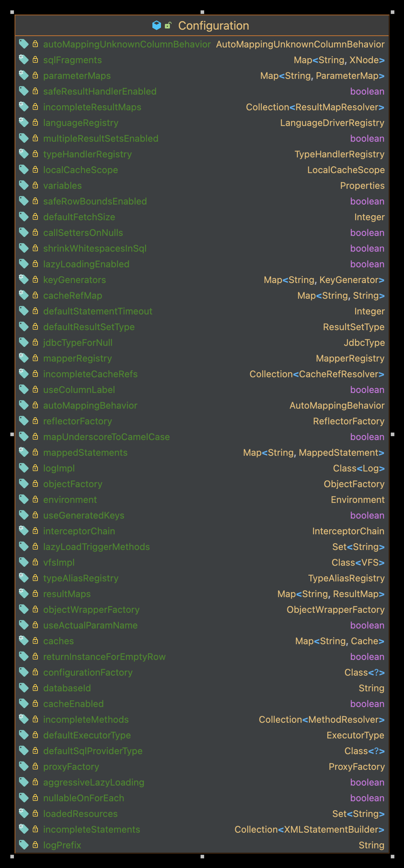Click the class icon beside Configuration title
The image size is (404, 868).
(x=157, y=25)
